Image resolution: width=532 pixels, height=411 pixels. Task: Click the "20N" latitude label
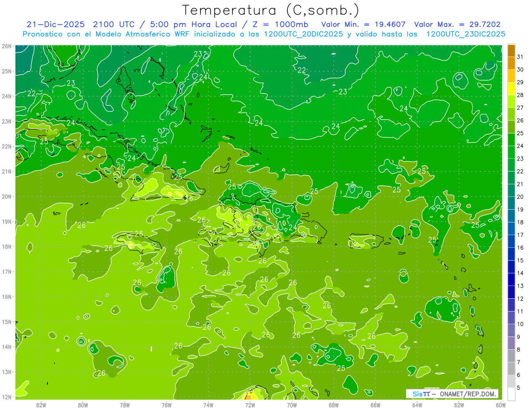(x=7, y=196)
